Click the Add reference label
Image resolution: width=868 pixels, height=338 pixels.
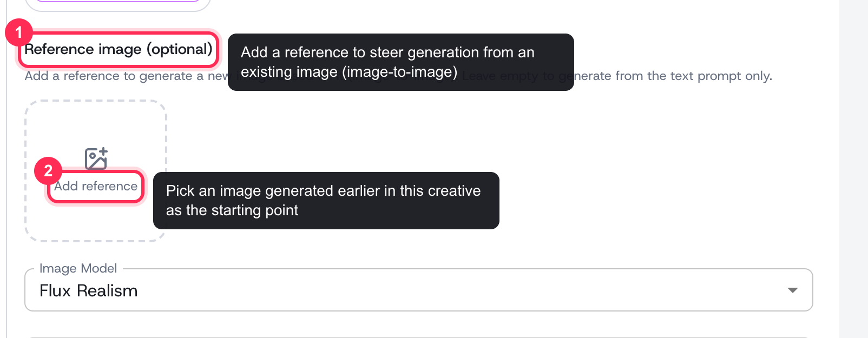point(96,186)
